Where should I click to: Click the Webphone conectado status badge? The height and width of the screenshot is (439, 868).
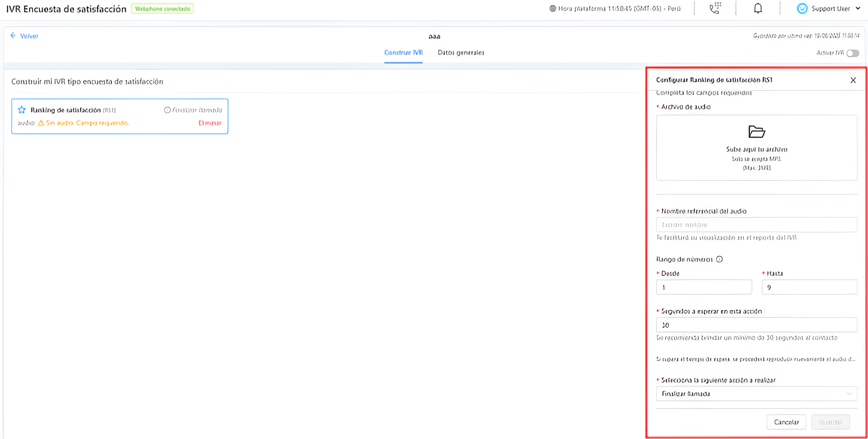162,9
